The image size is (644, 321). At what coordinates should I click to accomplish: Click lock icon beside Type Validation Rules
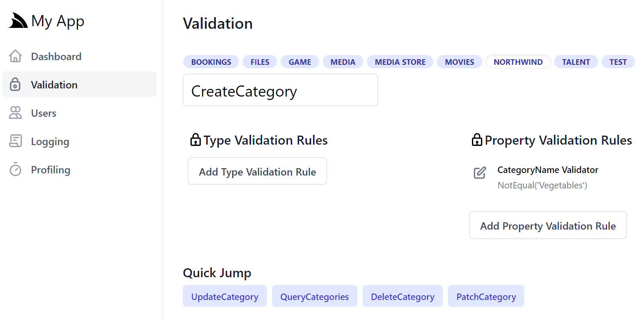[195, 140]
